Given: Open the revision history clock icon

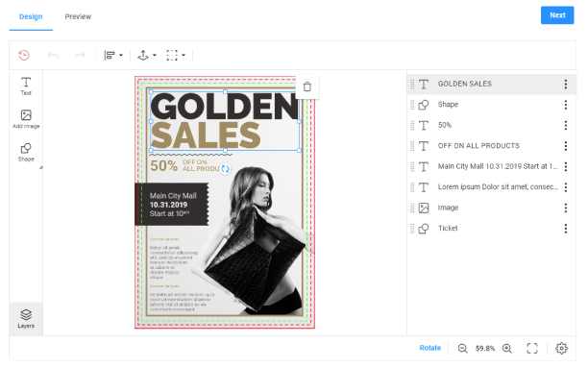Looking at the screenshot, I should click(24, 55).
